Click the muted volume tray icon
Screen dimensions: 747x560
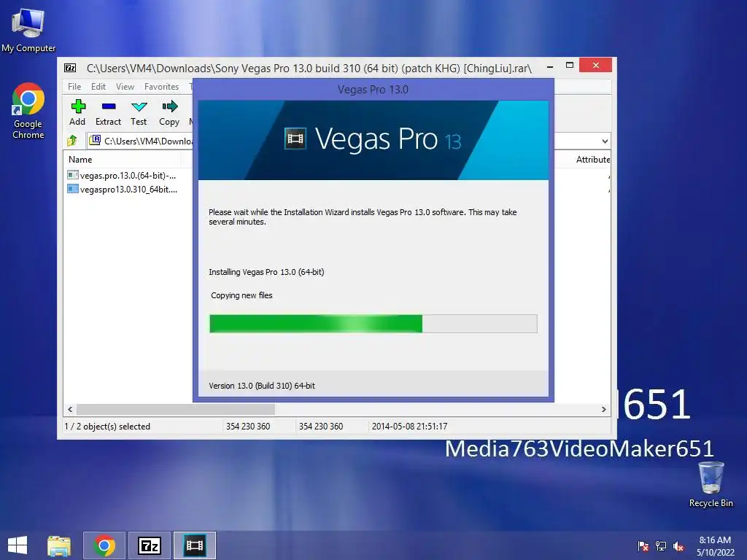point(678,546)
